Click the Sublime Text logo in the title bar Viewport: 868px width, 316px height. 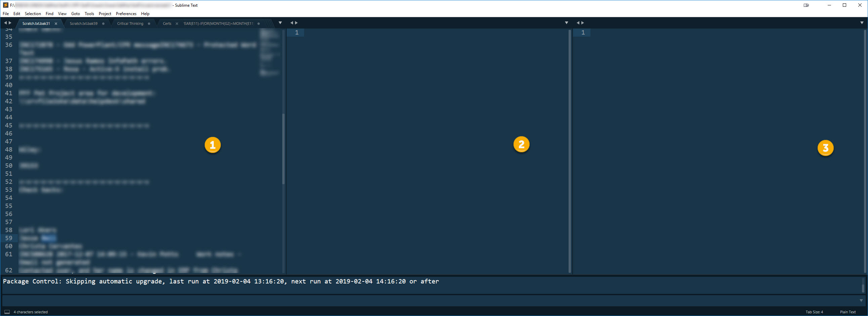coord(5,5)
